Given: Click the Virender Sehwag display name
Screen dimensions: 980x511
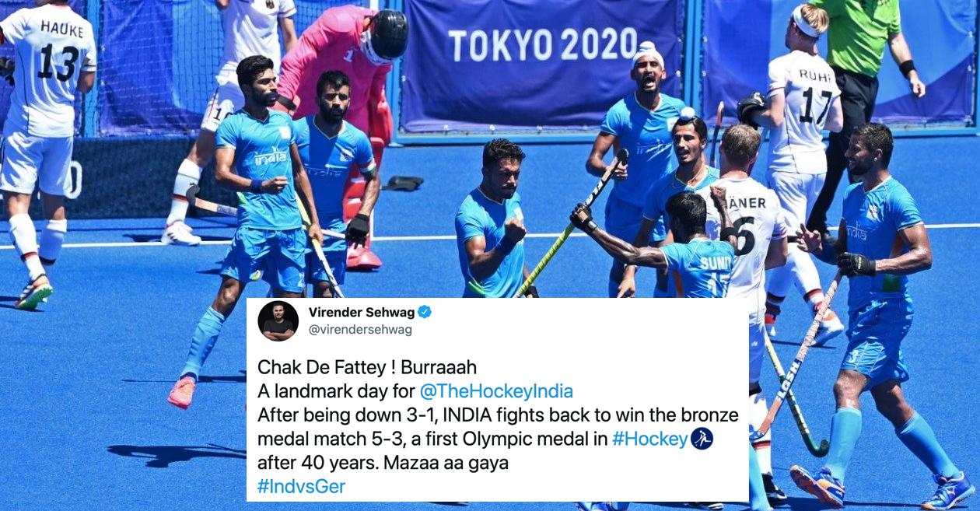Looking at the screenshot, I should (361, 313).
